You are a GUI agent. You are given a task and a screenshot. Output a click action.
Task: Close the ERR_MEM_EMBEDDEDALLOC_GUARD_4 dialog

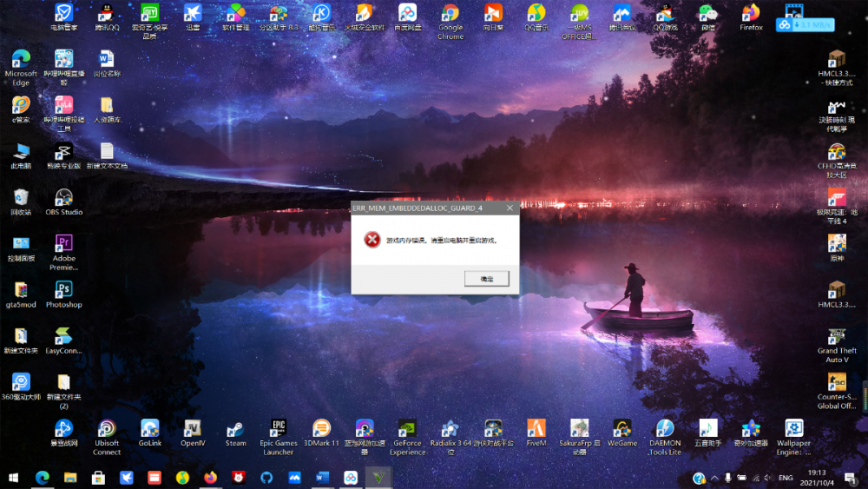[x=510, y=208]
